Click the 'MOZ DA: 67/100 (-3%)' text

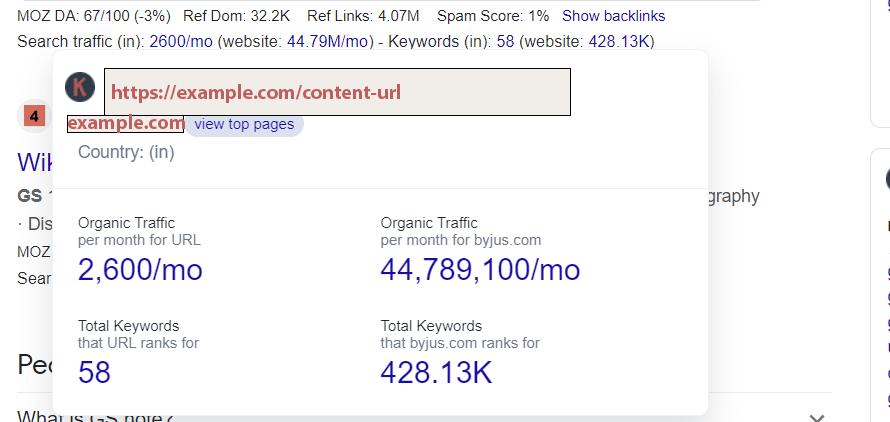click(x=94, y=16)
